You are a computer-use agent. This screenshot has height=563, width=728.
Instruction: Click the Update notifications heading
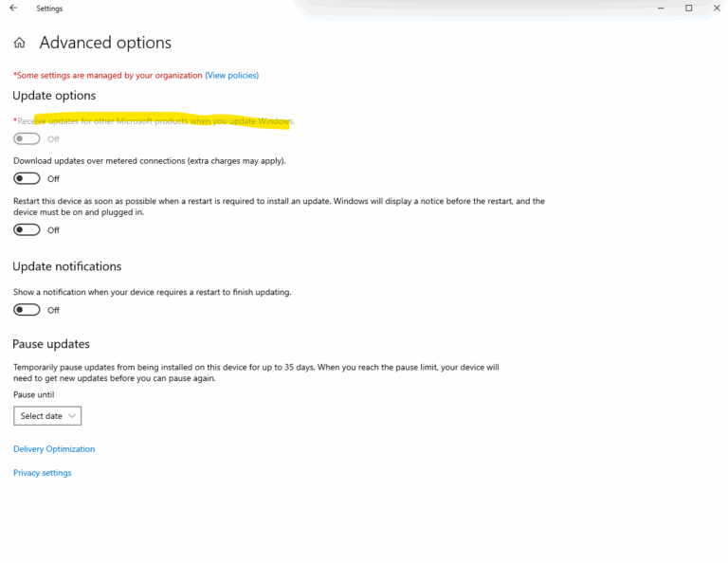(x=67, y=266)
